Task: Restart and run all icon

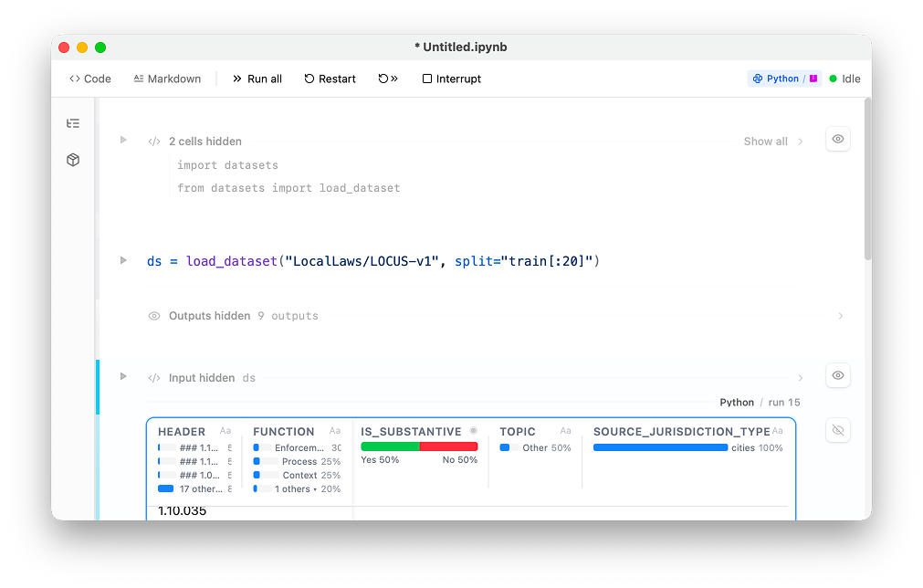Action: (388, 79)
